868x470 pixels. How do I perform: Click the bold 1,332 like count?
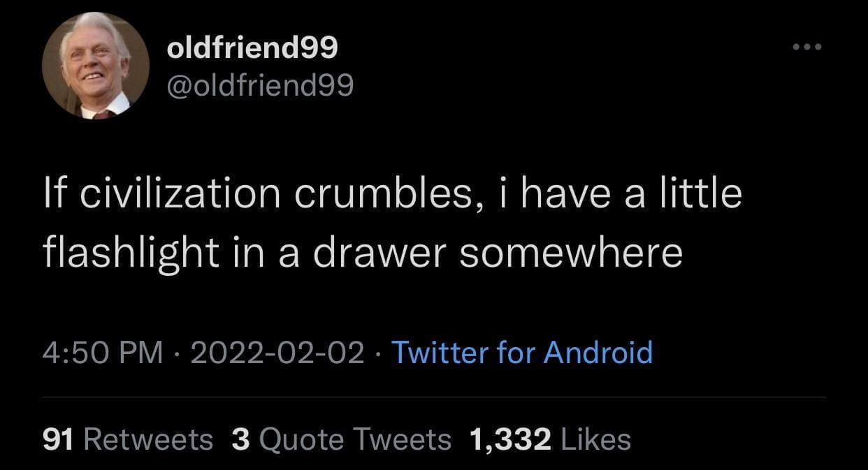pyautogui.click(x=510, y=439)
